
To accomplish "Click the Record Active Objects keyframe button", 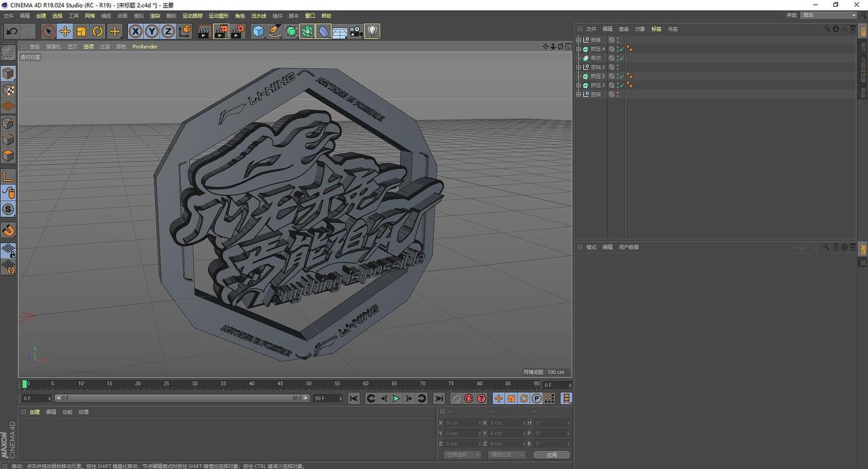I will (x=456, y=398).
